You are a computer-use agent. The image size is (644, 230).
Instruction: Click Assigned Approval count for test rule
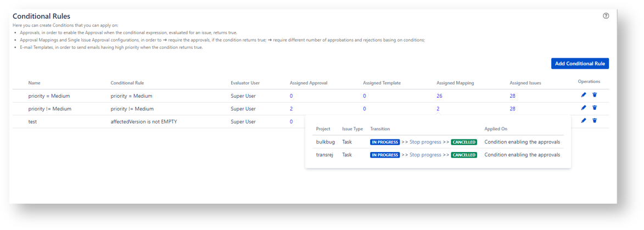pos(292,122)
